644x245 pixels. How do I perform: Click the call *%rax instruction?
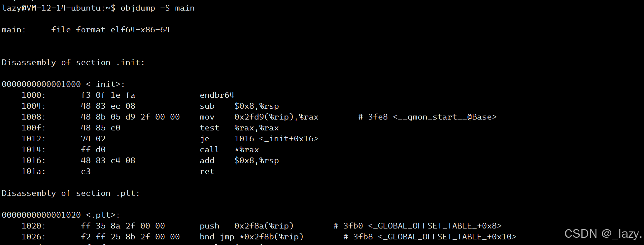(229, 150)
